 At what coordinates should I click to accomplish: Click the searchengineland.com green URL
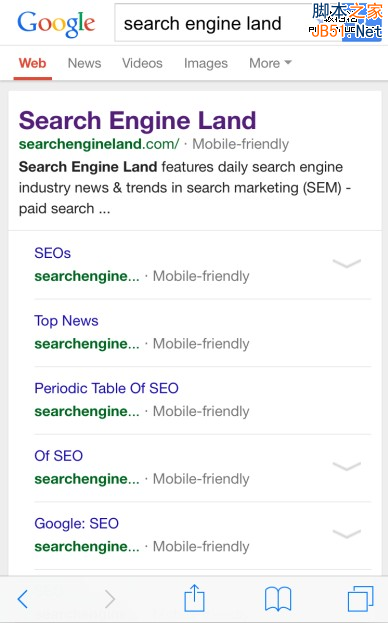99,144
